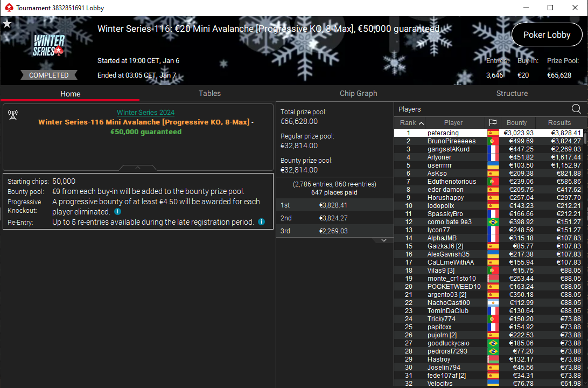This screenshot has width=588, height=388.
Task: Sort the list by Player name
Action: pos(453,123)
